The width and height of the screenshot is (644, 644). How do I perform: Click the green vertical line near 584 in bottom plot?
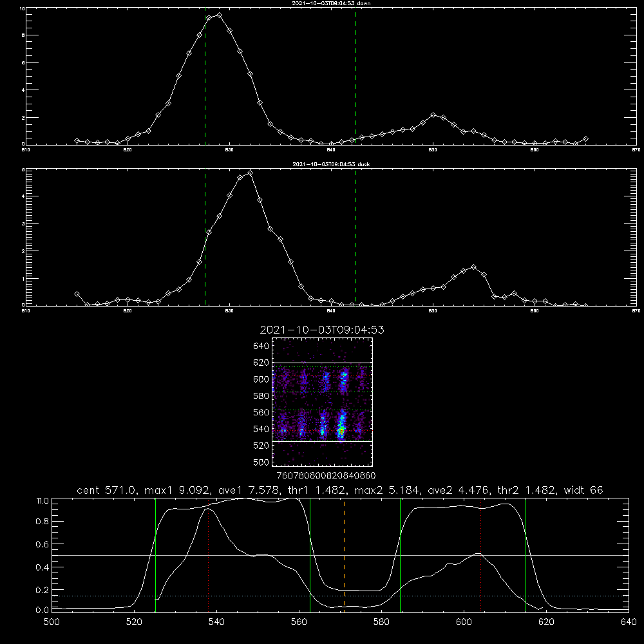[400, 555]
